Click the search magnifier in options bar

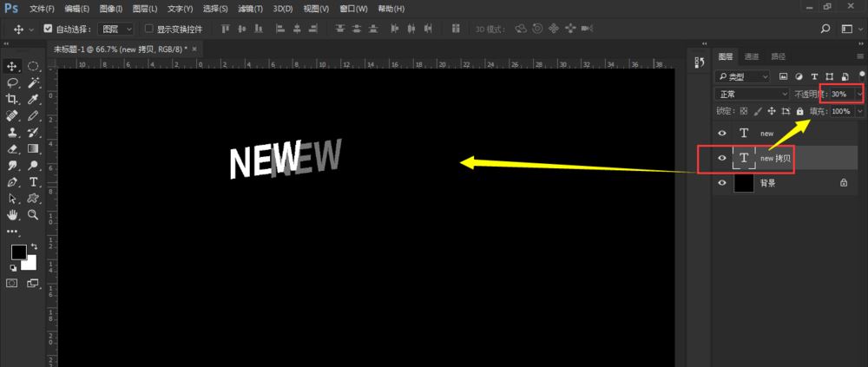(x=825, y=29)
